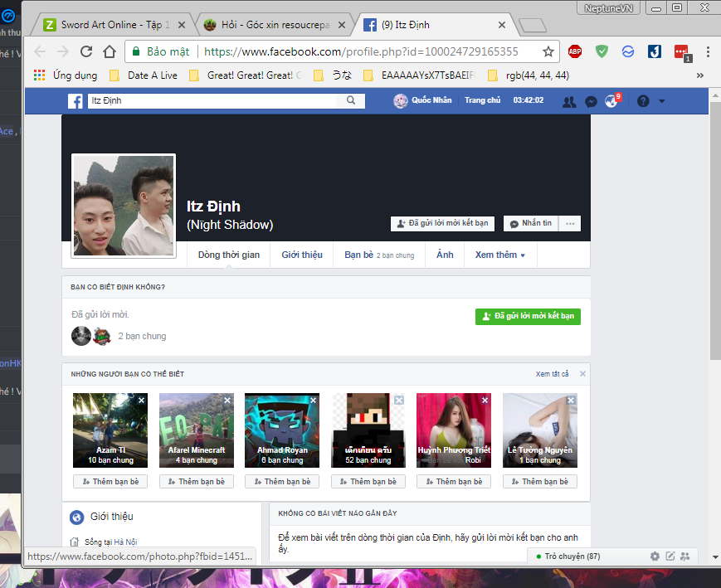
Task: Open the 52 bạn chung suggestion photo
Action: click(368, 430)
